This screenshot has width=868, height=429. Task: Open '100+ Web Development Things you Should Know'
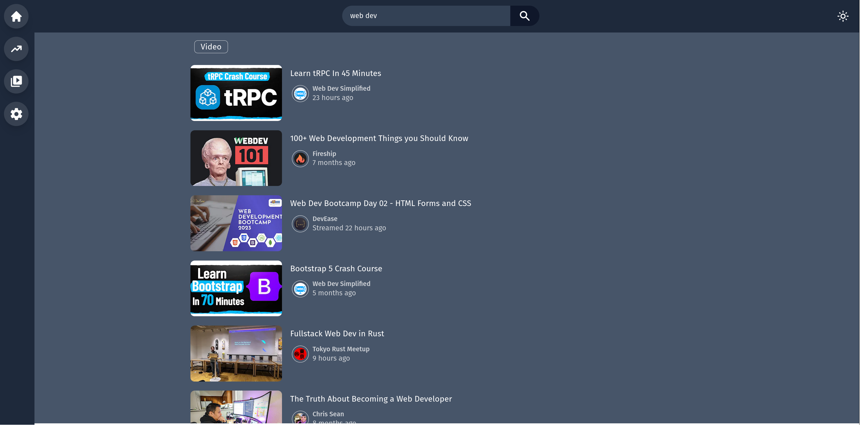(x=383, y=140)
